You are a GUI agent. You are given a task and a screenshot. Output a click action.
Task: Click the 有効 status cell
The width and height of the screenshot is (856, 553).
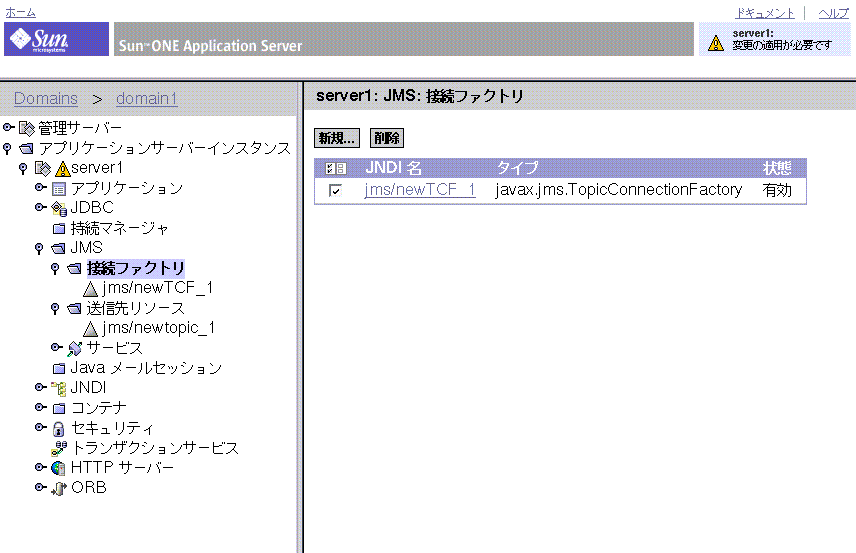777,190
